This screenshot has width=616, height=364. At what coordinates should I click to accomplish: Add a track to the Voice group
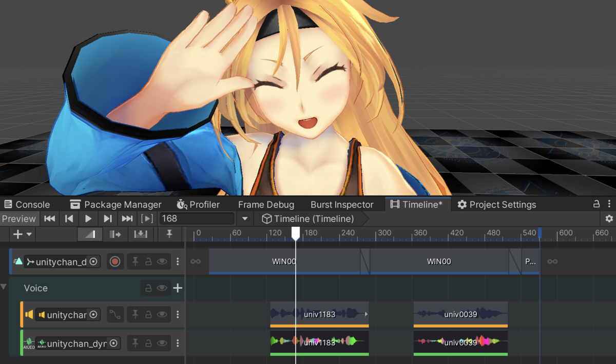click(178, 288)
